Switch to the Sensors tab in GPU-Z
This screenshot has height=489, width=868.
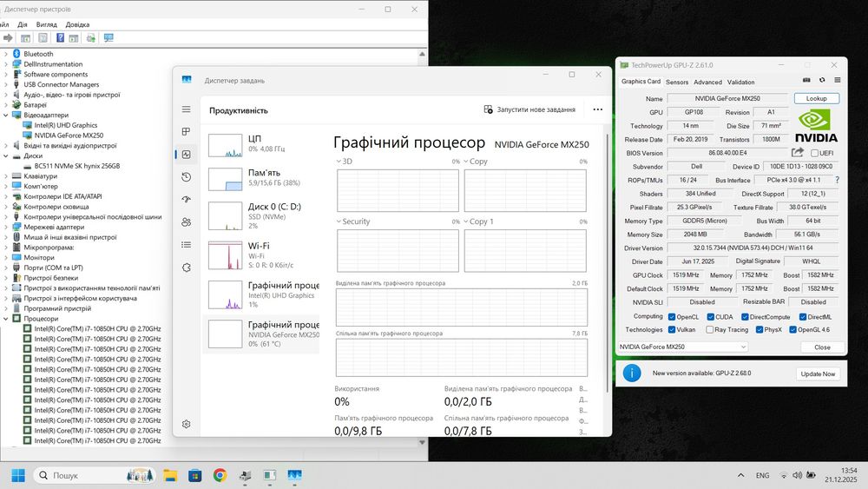pyautogui.click(x=676, y=82)
